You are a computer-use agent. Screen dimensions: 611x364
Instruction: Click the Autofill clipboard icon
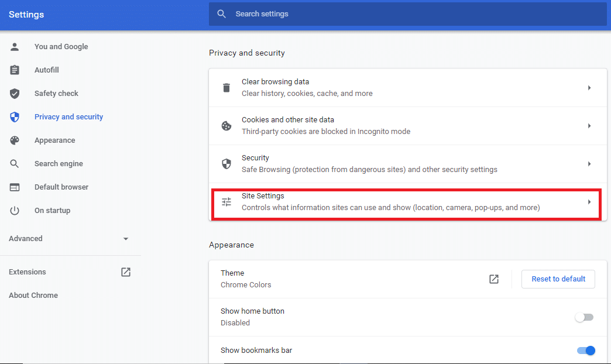(15, 70)
